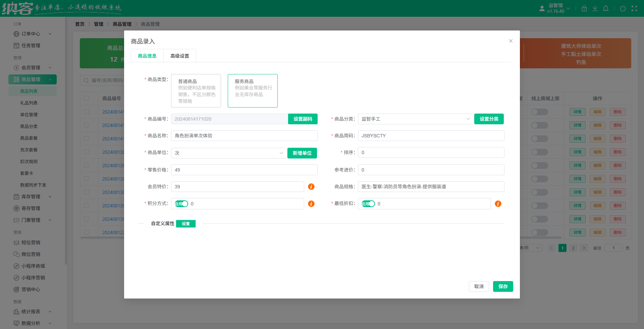Open notifications bell icon
The height and width of the screenshot is (329, 644).
[x=606, y=8]
